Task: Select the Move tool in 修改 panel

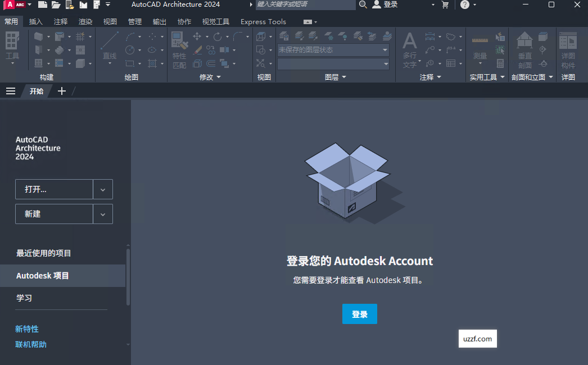Action: (x=197, y=36)
